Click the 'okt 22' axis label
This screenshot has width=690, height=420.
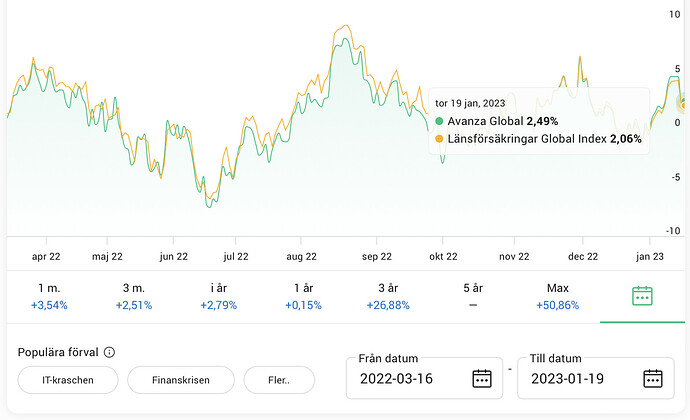[443, 257]
